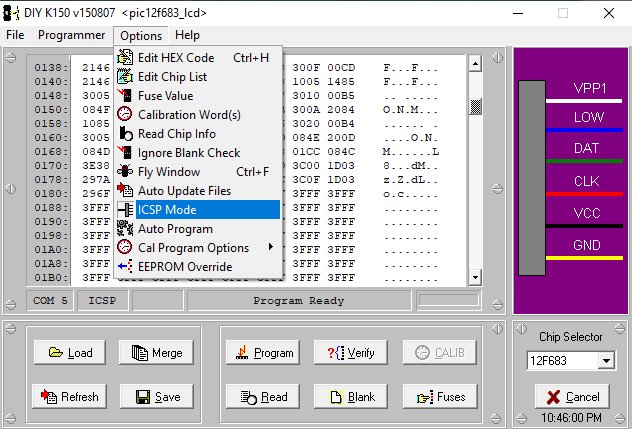Click the CLK pin label

pyautogui.click(x=586, y=181)
